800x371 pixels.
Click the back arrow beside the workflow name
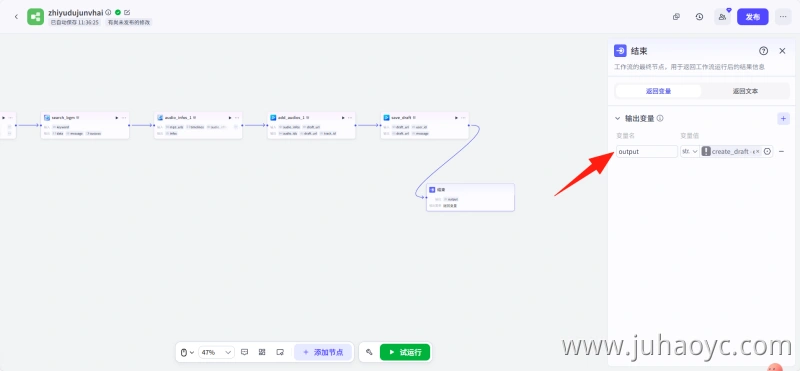click(x=16, y=17)
